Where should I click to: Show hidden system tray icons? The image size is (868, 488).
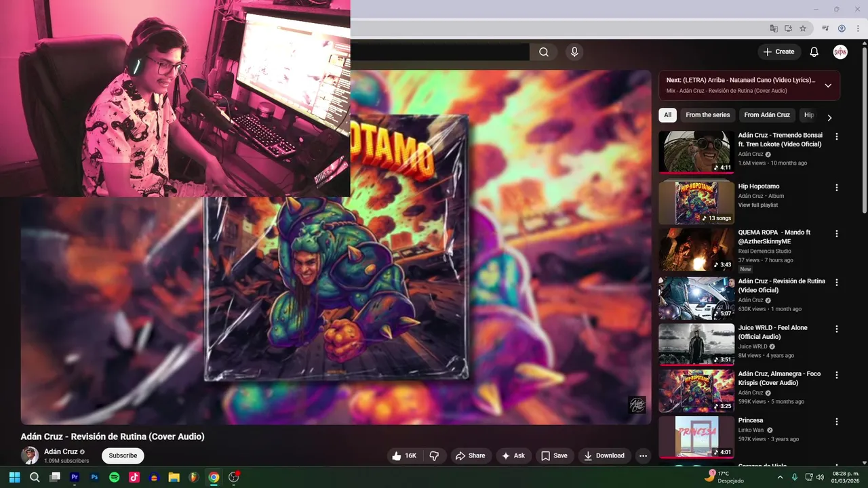[x=780, y=477]
